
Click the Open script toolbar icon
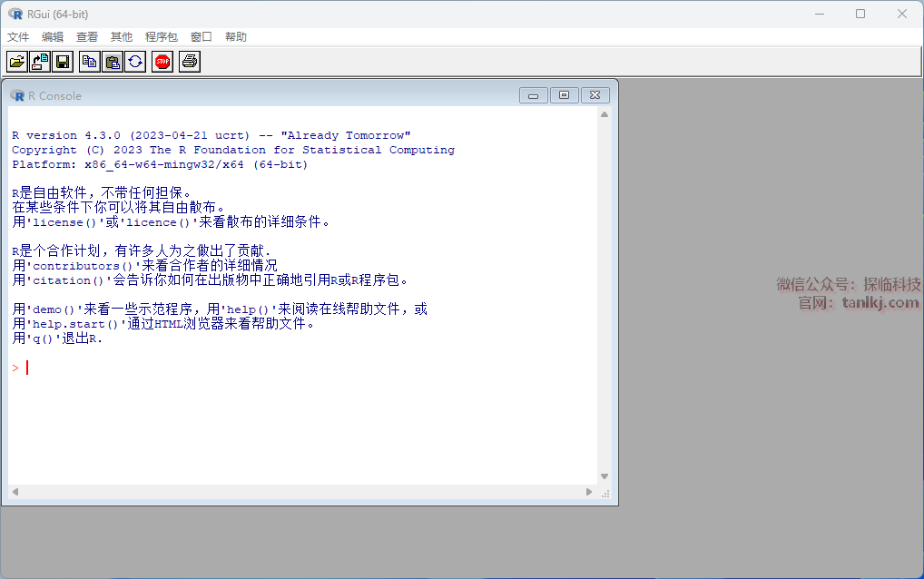[17, 61]
